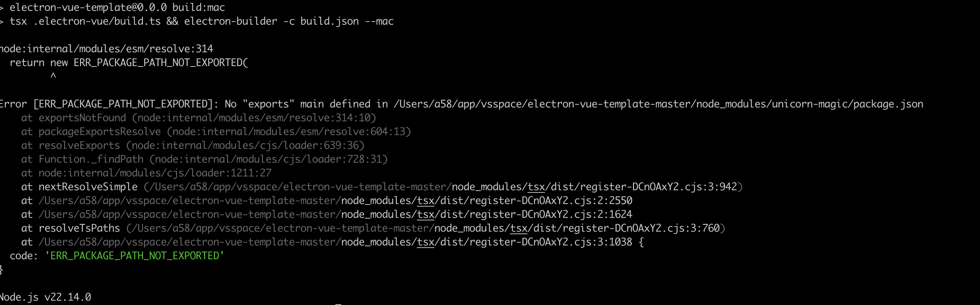Click the exportsNotFound stack frame
This screenshot has height=305, width=980.
coord(199,118)
